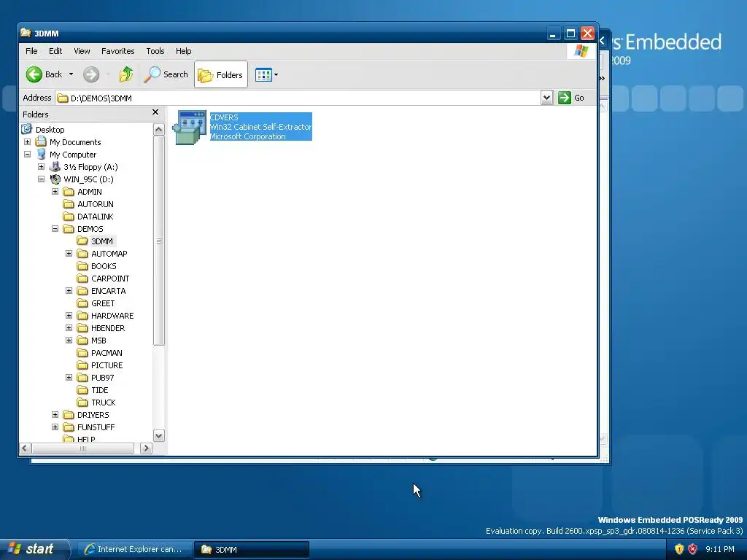Select the My Documents icon in tree
This screenshot has height=560, width=747.
42,141
